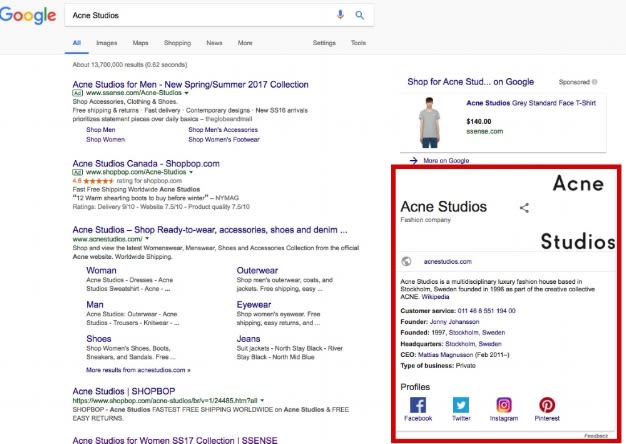Open Man sitelink
This screenshot has width=626, height=444.
[x=95, y=305]
